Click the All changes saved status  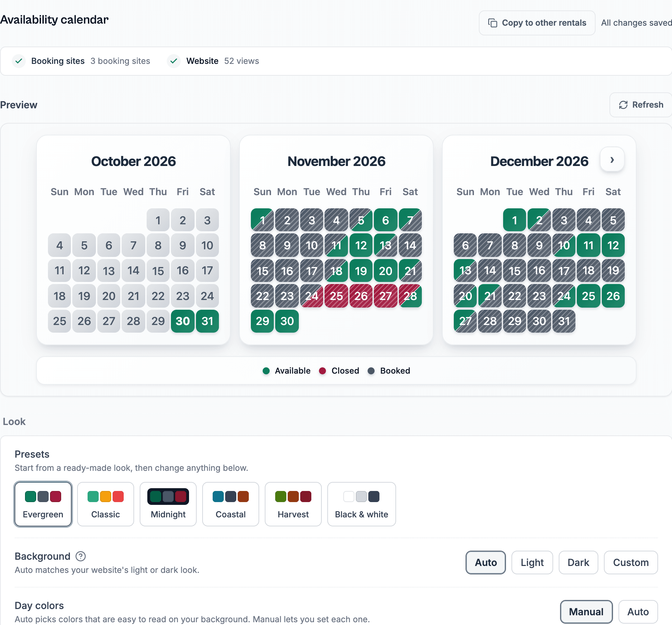pyautogui.click(x=637, y=23)
